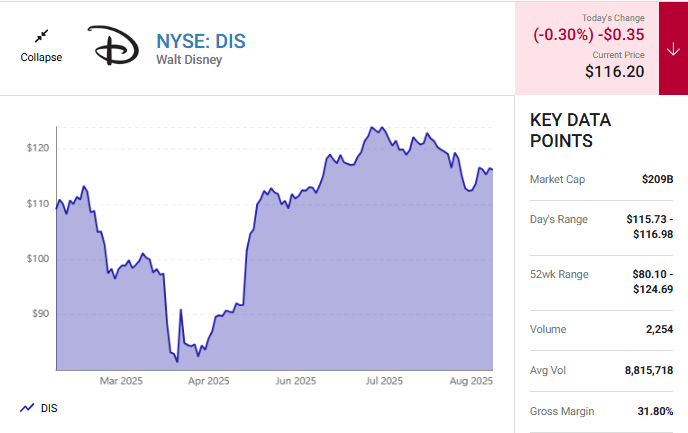Select the Day's Range data row
The image size is (688, 433).
point(601,226)
